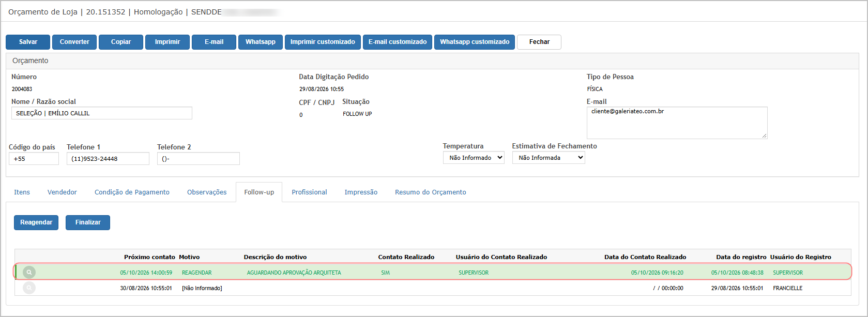This screenshot has width=868, height=317.
Task: Click the Converter button
Action: pyautogui.click(x=74, y=42)
